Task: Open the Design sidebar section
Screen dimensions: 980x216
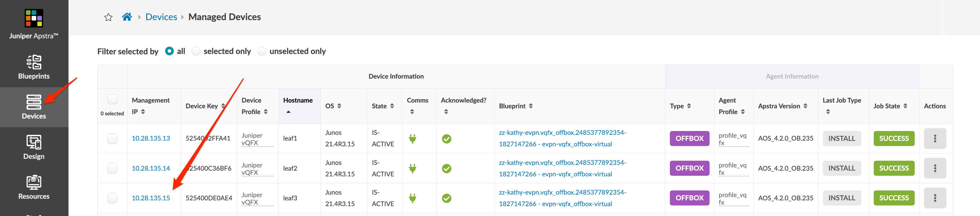Action: (34, 147)
